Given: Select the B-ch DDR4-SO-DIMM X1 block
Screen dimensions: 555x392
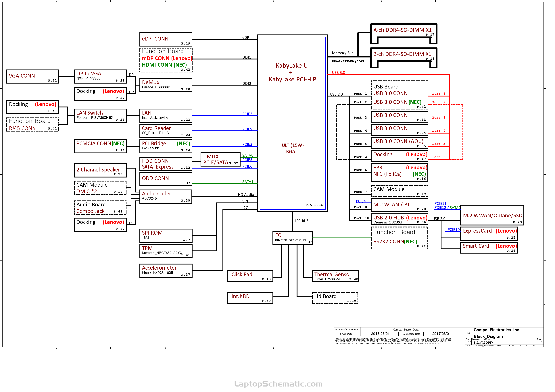Looking at the screenshot, I should (x=404, y=58).
